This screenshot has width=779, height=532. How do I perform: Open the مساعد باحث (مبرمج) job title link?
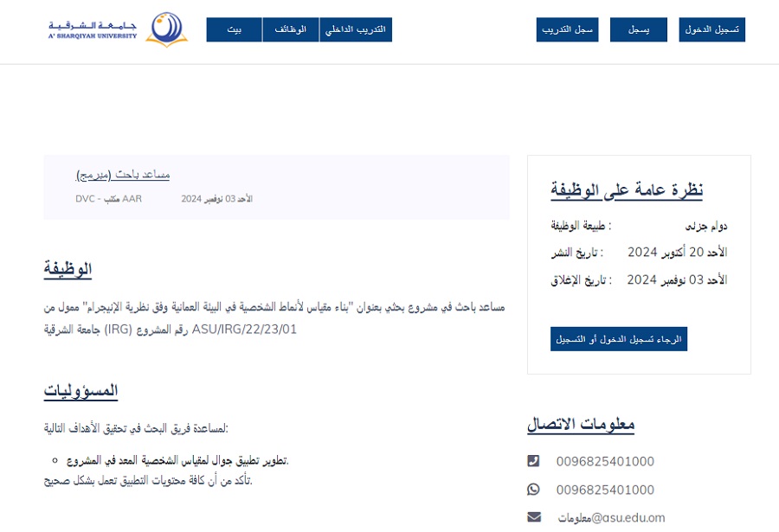coord(123,175)
